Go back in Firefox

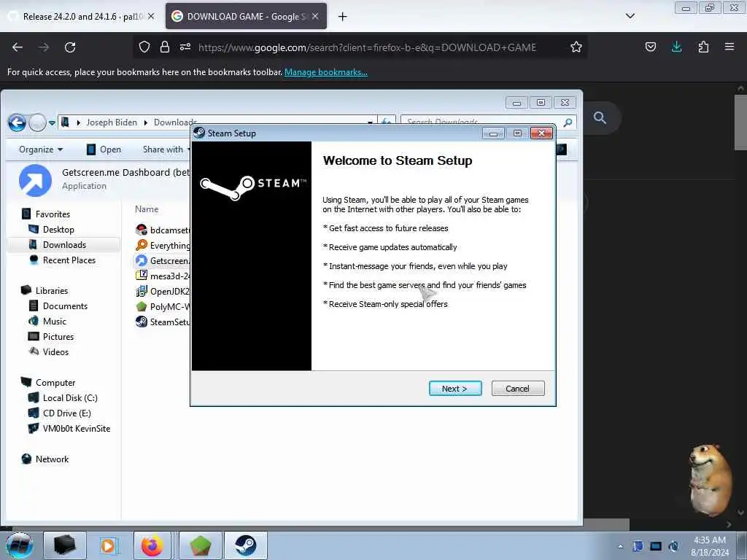click(18, 47)
